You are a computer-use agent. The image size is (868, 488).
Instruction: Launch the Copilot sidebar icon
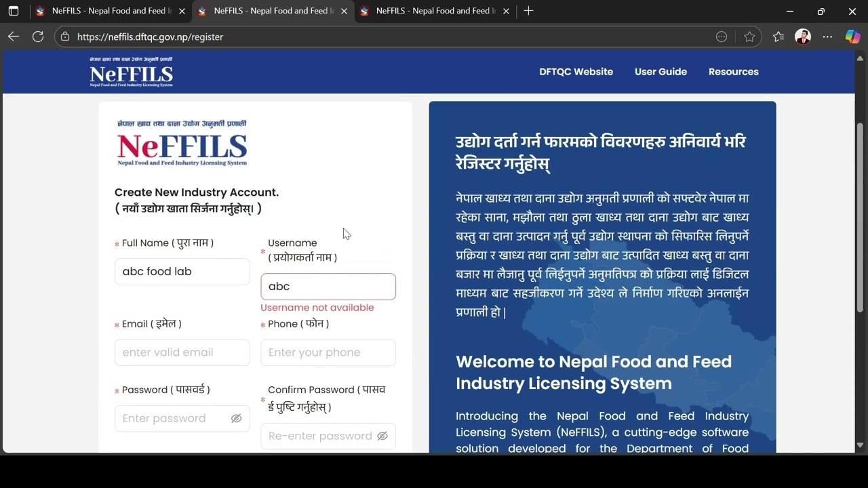(852, 37)
